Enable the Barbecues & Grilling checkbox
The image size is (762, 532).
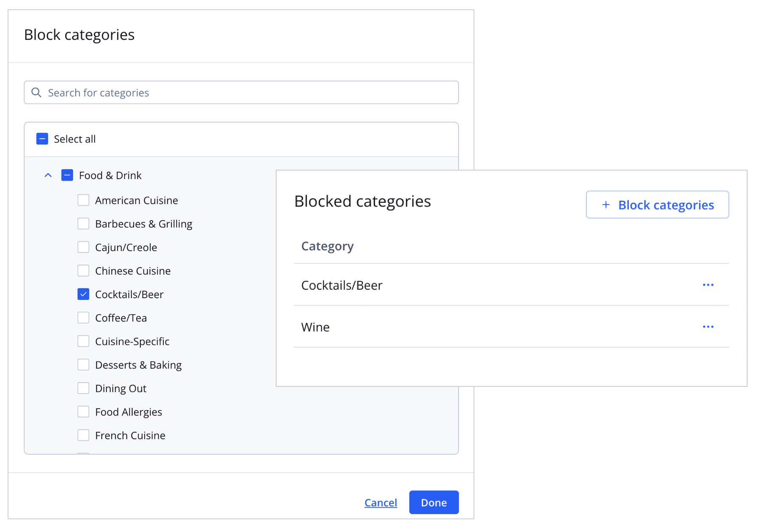(83, 223)
